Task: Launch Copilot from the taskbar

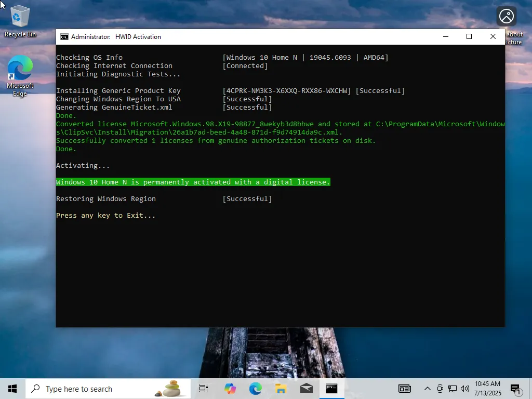Action: 230,389
